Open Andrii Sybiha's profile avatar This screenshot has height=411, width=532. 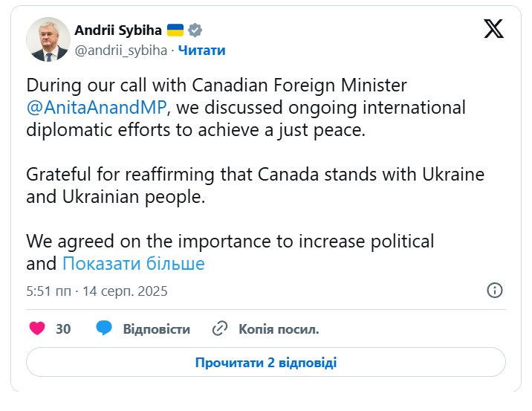coord(48,39)
